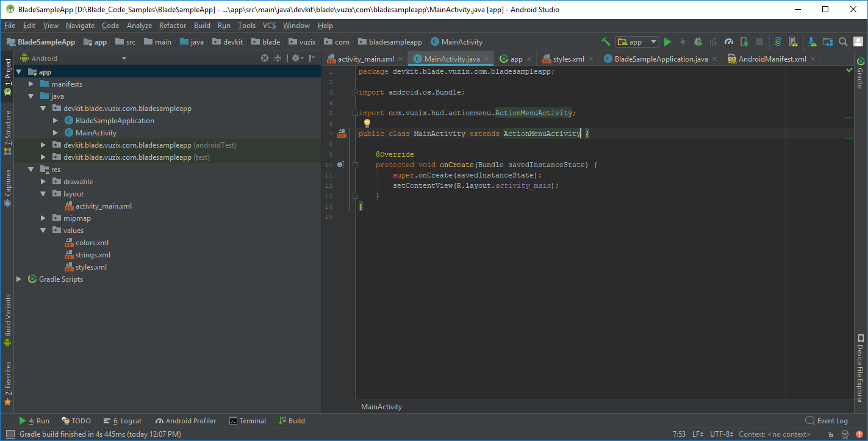Toggle the Captures tool window side tab

(x=7, y=188)
